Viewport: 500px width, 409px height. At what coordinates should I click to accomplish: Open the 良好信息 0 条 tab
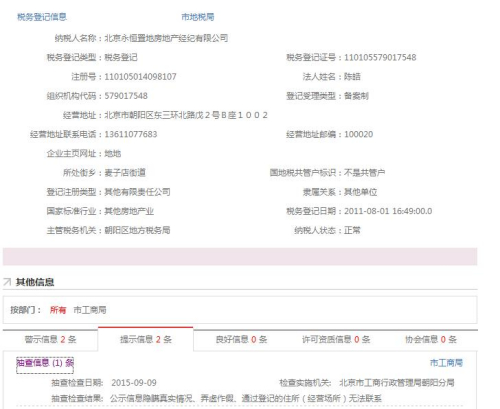241,339
